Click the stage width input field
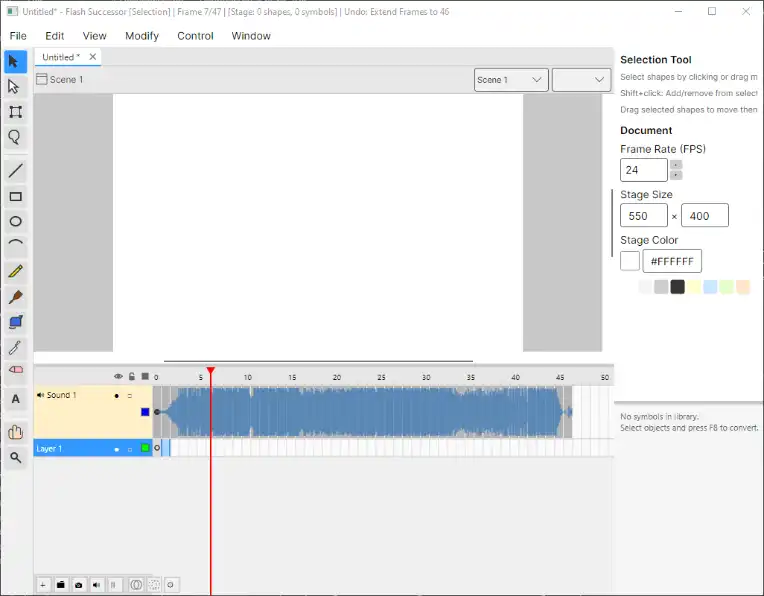 coord(644,216)
